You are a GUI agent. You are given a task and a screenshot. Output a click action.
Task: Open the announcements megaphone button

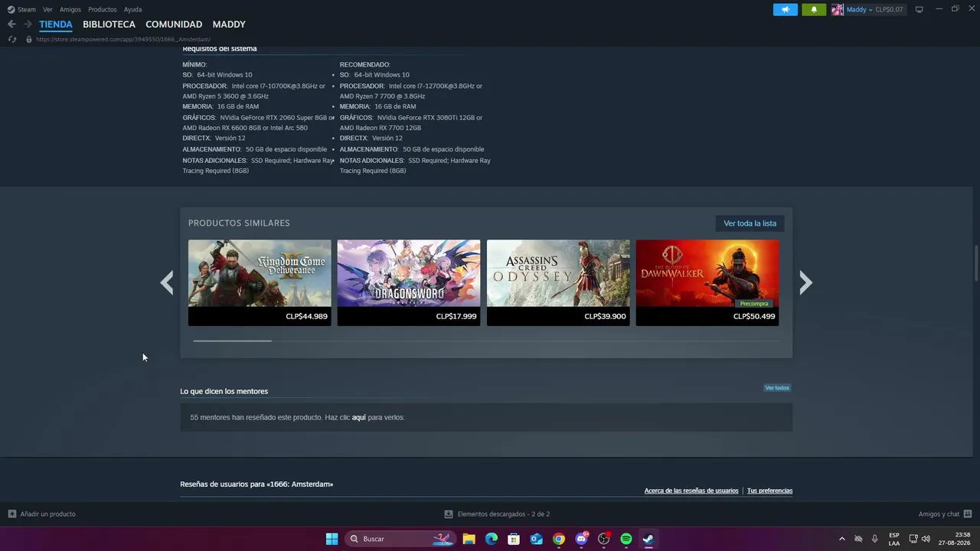[785, 9]
